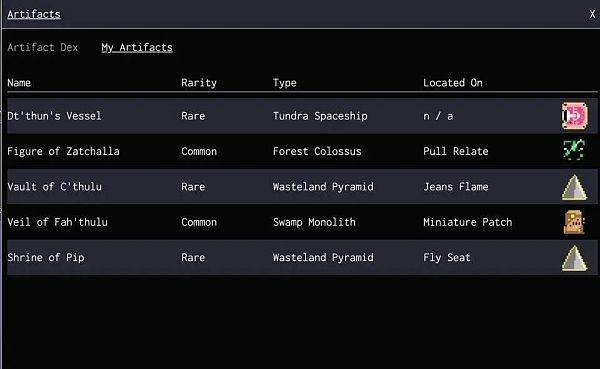Switch to the Artifact Dex tab
600x369 pixels.
click(42, 47)
